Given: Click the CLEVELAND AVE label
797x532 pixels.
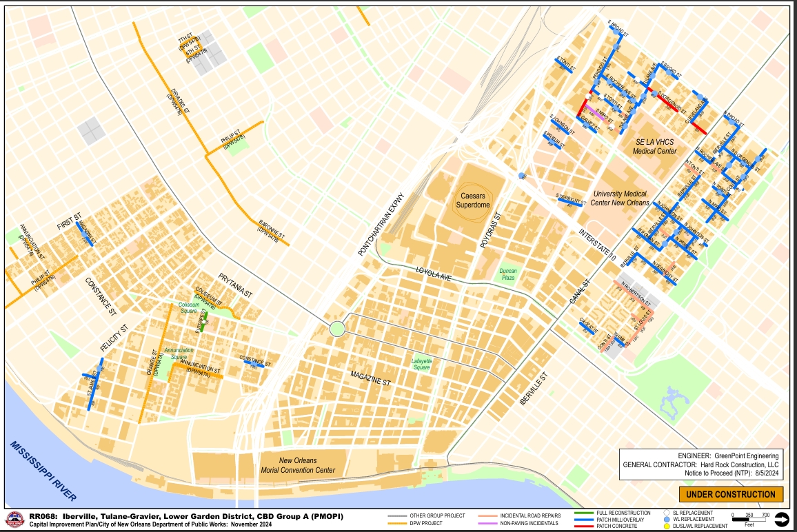Looking at the screenshot, I should 696,110.
